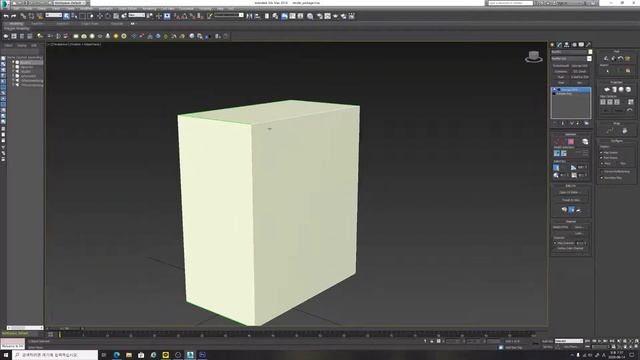This screenshot has height=360, width=640.
Task: Open the Workspaces dropdown in title bar
Action: [x=69, y=3]
